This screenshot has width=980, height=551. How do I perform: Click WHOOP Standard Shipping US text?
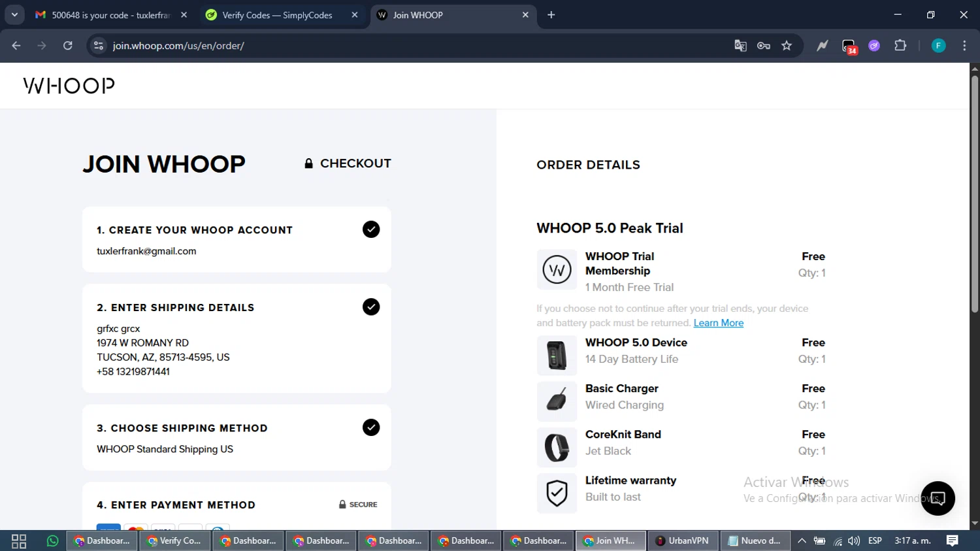(x=165, y=449)
